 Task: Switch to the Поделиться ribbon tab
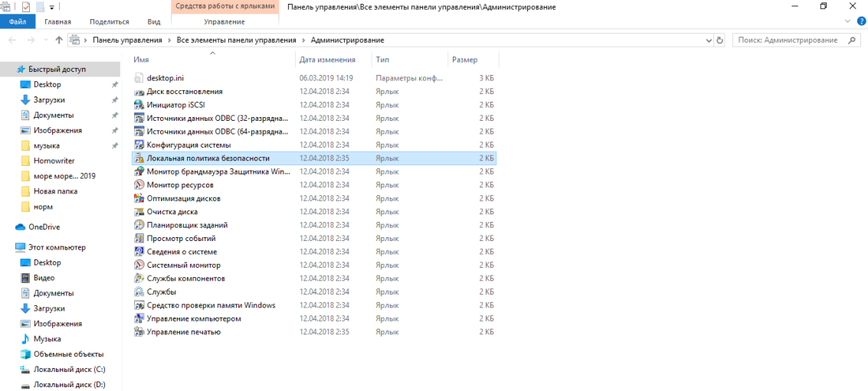[x=109, y=21]
